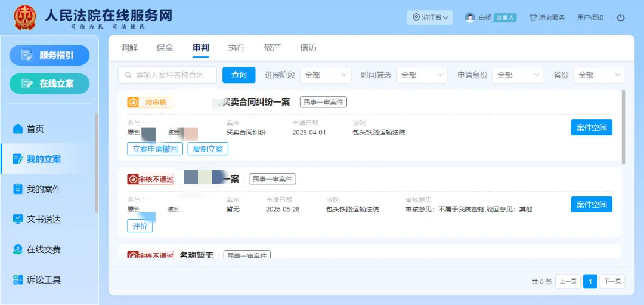The image size is (644, 305).
Task: Go to 上一页
Action: (x=568, y=282)
